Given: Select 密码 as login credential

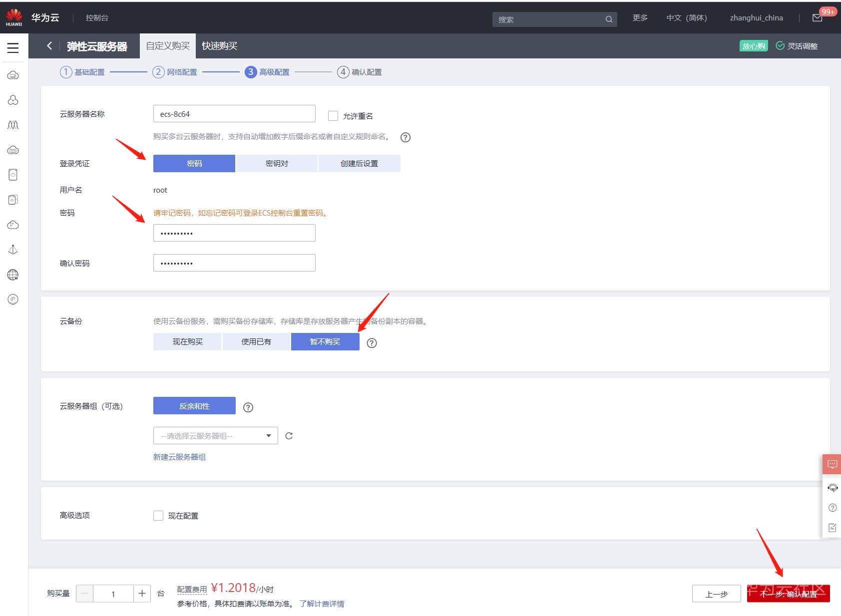Looking at the screenshot, I should pos(194,163).
